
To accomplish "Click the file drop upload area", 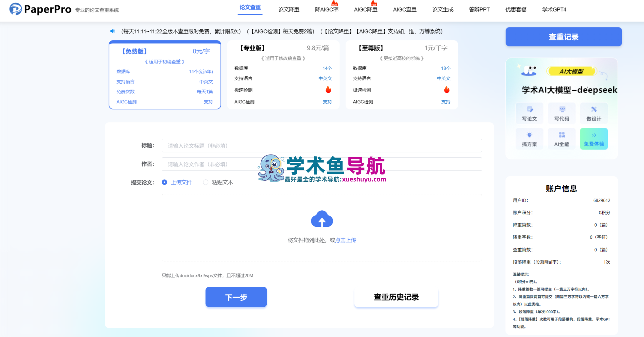I will 322,228.
